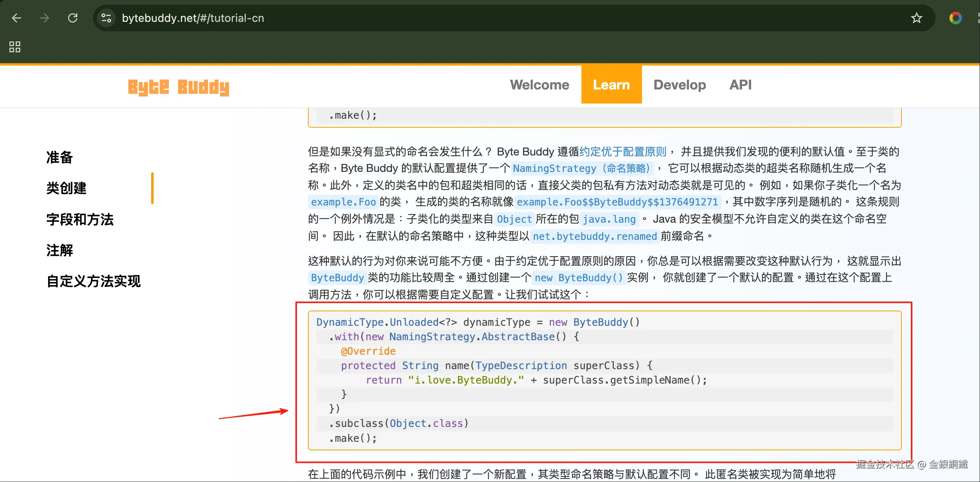Switch to the Develop tab
980x482 pixels.
click(680, 85)
